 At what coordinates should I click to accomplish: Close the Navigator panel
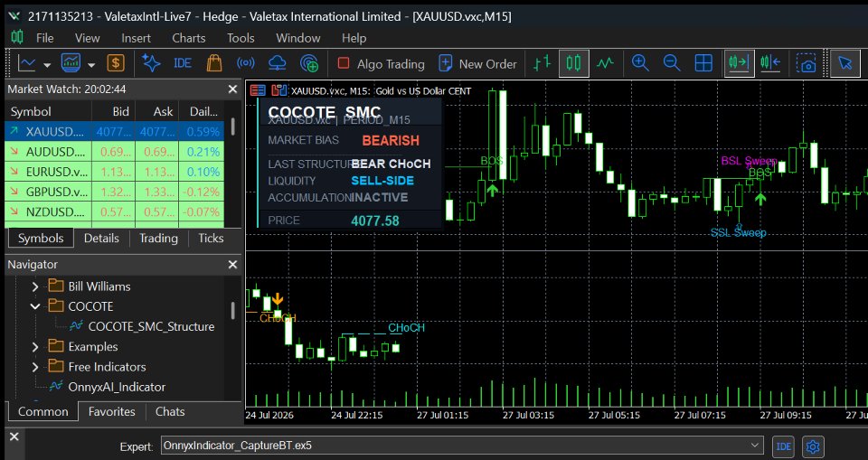pyautogui.click(x=232, y=265)
